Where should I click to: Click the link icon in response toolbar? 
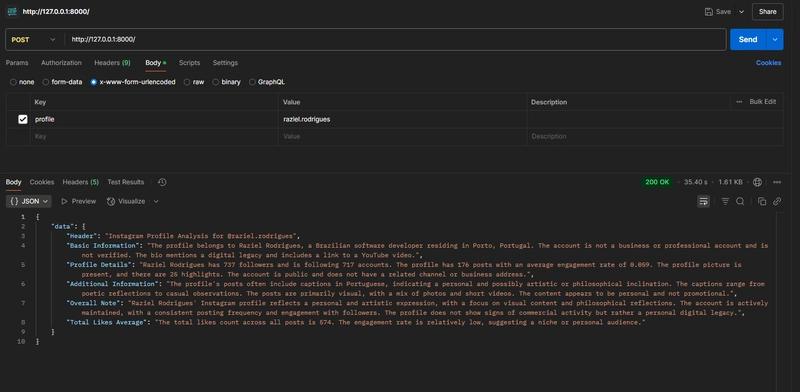[x=777, y=202]
